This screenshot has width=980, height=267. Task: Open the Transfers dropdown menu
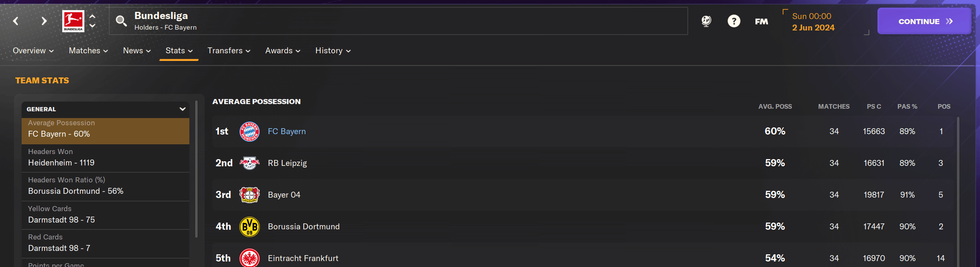pos(229,51)
